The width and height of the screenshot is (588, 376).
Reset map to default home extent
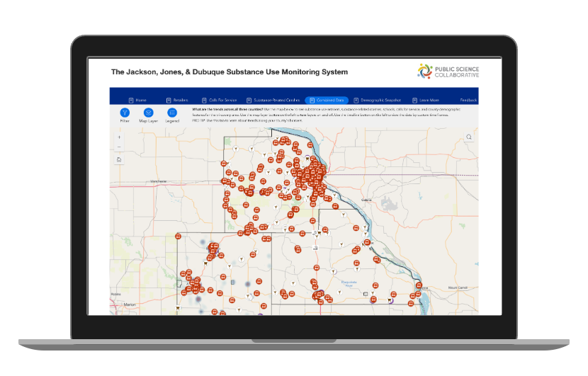(x=119, y=160)
